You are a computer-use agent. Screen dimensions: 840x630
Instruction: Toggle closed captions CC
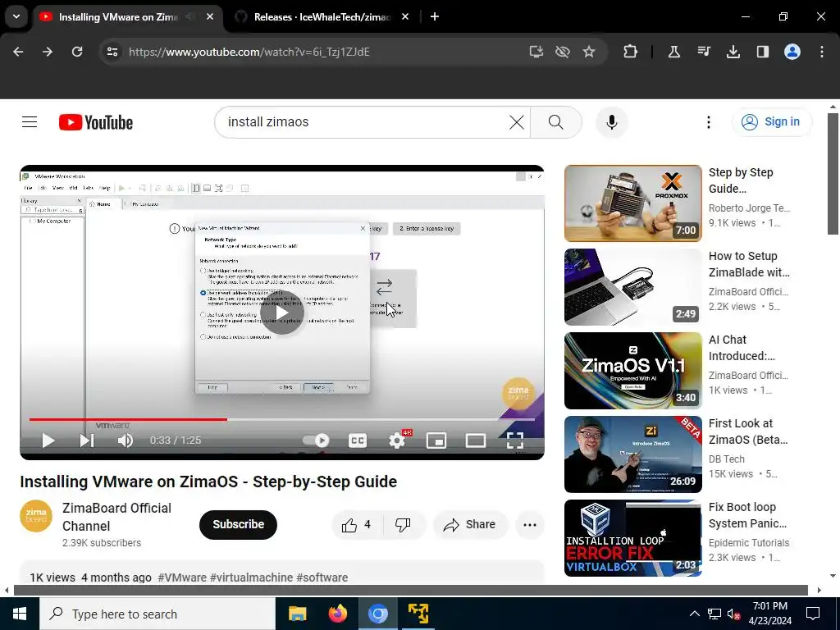(358, 441)
